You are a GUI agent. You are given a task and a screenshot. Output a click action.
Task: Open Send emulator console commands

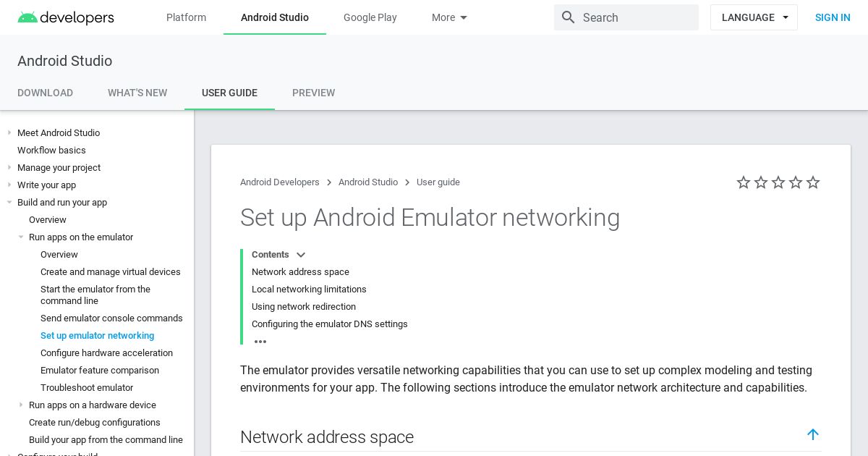click(111, 318)
